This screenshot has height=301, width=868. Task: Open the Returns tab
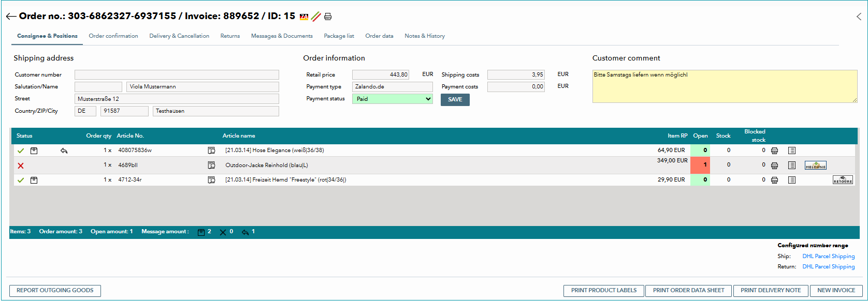point(230,36)
